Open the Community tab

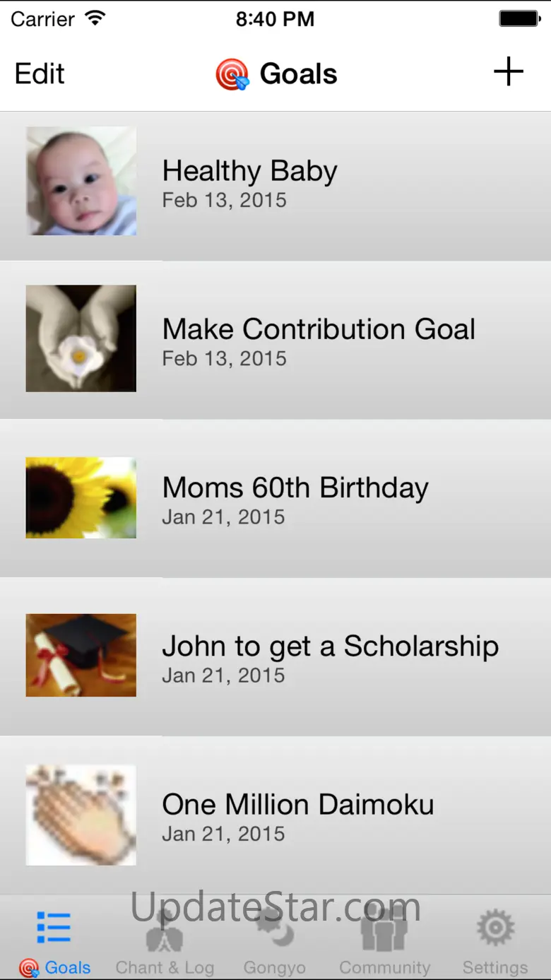[384, 940]
